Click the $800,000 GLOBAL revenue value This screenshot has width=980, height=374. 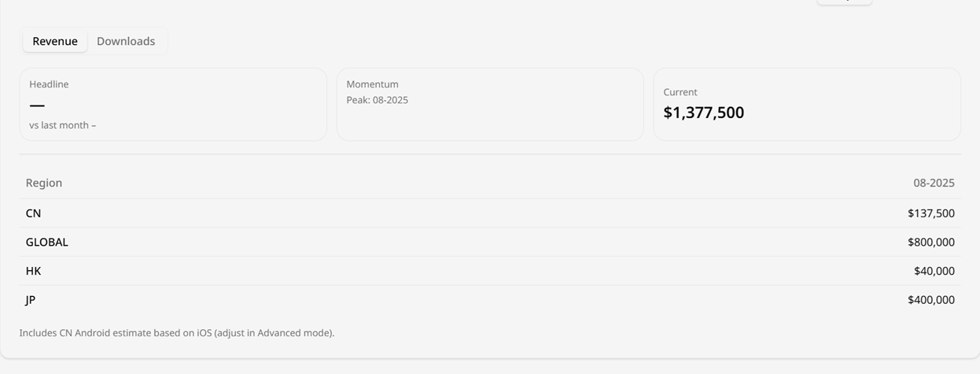(931, 242)
